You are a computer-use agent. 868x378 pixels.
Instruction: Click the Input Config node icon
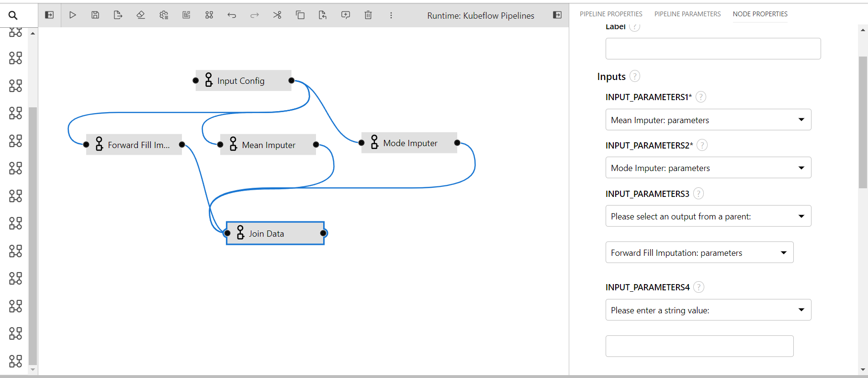tap(209, 80)
